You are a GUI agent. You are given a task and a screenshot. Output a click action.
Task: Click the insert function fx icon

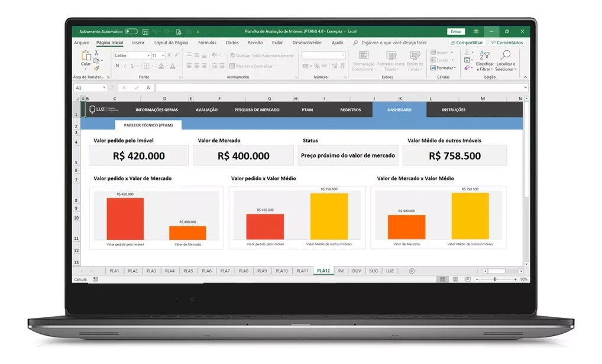click(148, 87)
